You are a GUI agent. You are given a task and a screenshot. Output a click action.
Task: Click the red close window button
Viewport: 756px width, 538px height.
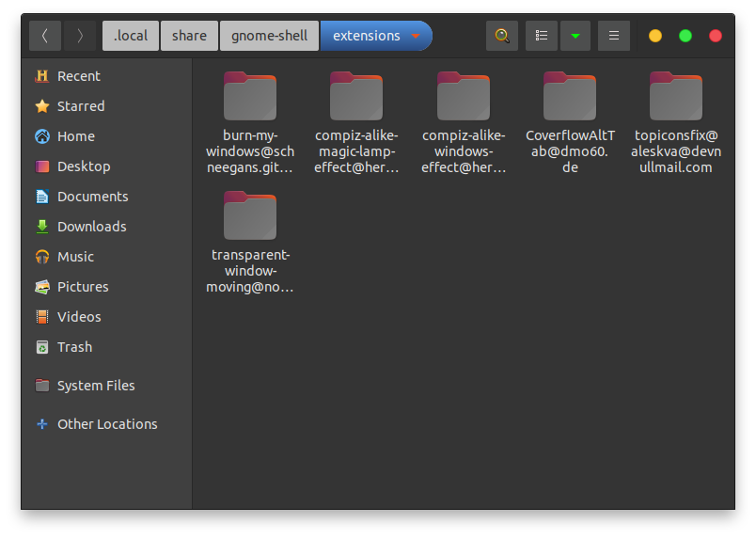716,36
